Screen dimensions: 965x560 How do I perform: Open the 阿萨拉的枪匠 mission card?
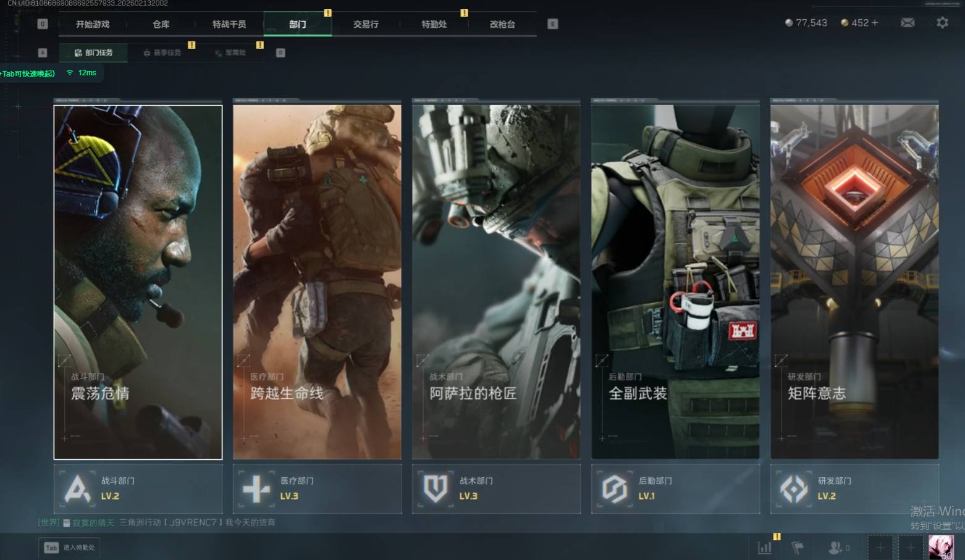(x=496, y=282)
